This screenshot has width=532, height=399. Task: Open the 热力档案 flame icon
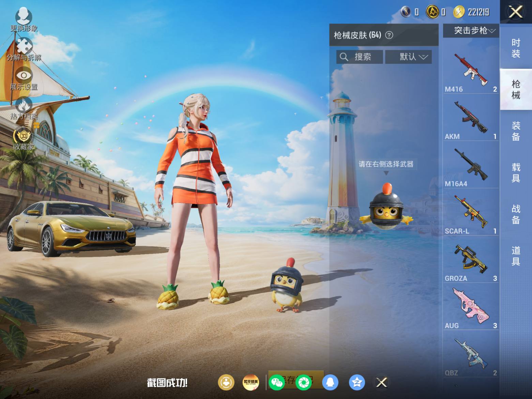coord(24,108)
